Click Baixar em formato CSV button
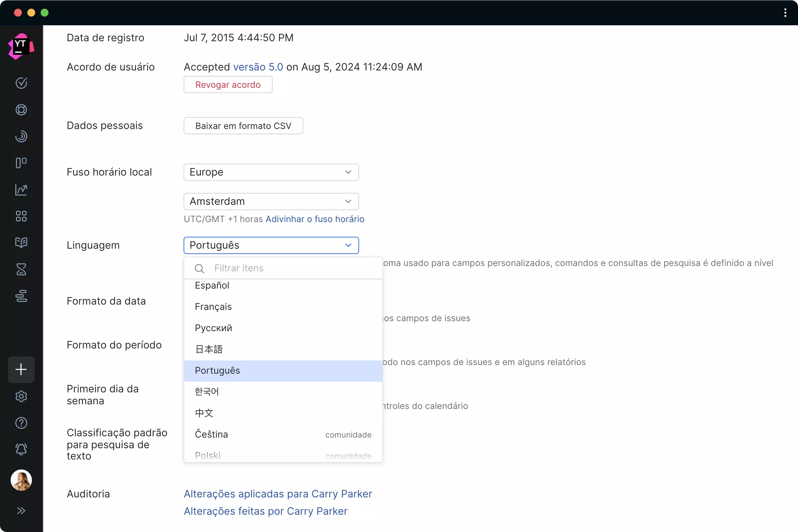The width and height of the screenshot is (798, 532). pyautogui.click(x=243, y=126)
